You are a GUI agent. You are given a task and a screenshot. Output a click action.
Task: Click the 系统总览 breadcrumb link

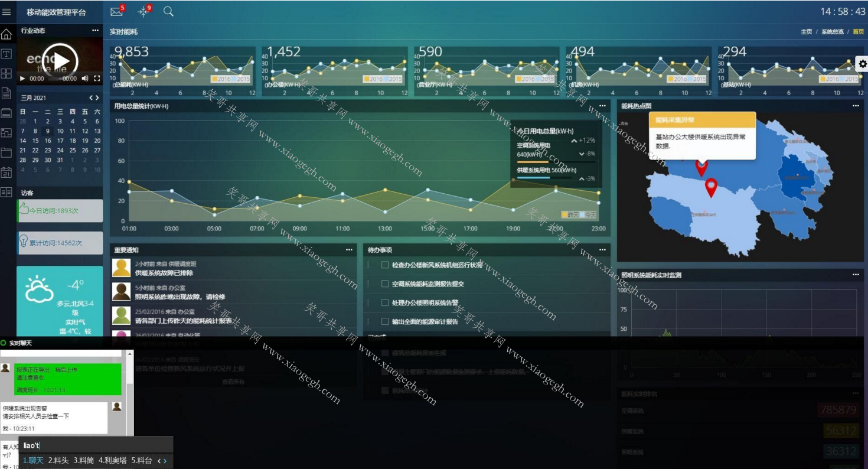click(x=833, y=32)
